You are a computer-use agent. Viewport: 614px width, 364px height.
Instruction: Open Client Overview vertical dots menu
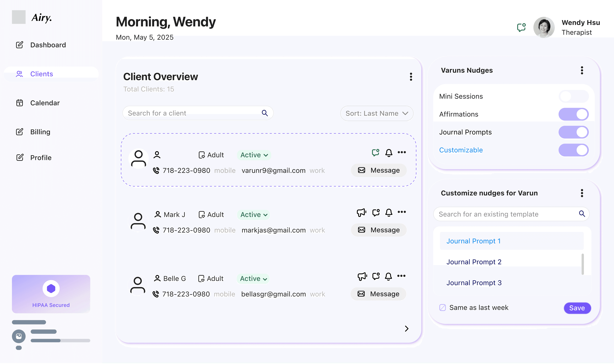point(411,77)
